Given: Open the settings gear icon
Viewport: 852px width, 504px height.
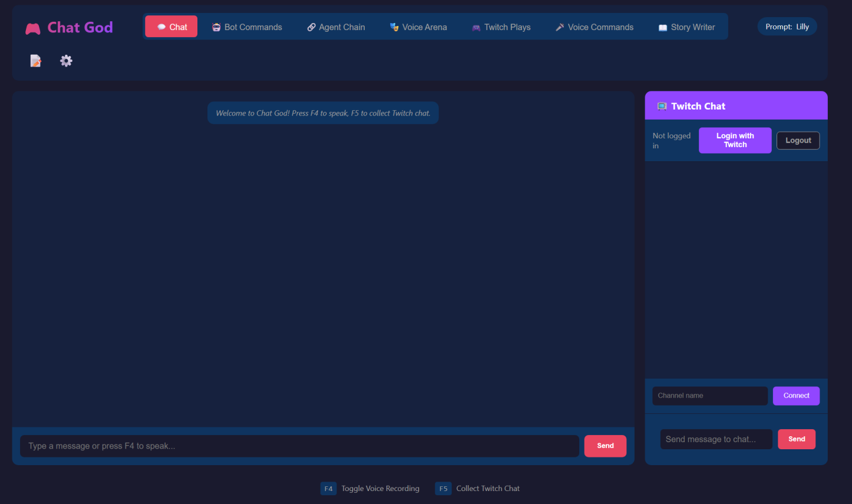Looking at the screenshot, I should [66, 61].
